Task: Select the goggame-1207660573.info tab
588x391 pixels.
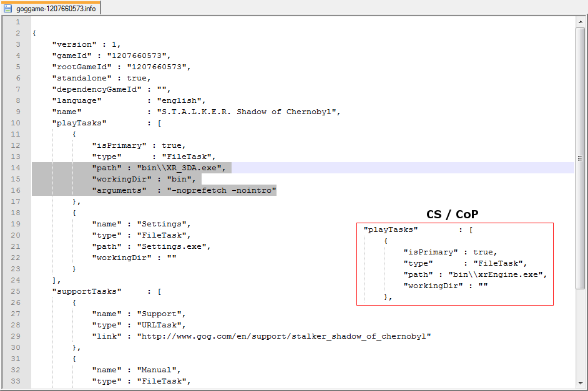Action: tap(51, 8)
